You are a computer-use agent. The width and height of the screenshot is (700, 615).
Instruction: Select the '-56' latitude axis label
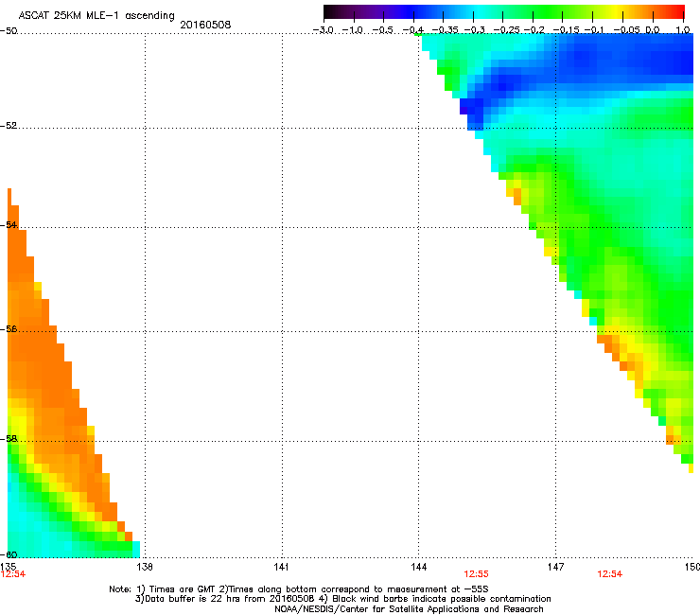click(x=9, y=328)
